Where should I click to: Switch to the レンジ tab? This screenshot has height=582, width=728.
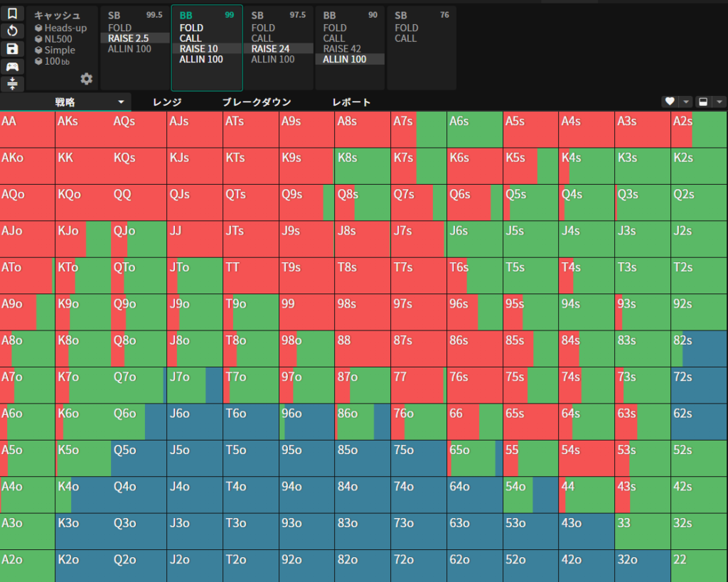tap(167, 102)
